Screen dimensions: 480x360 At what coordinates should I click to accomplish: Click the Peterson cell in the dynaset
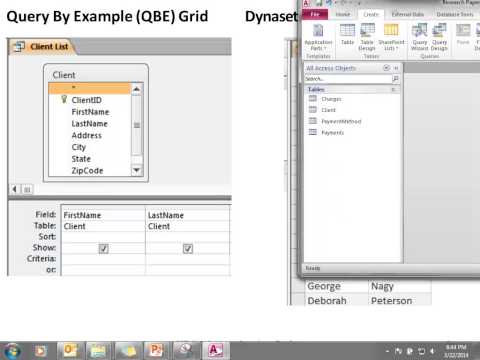click(x=400, y=300)
